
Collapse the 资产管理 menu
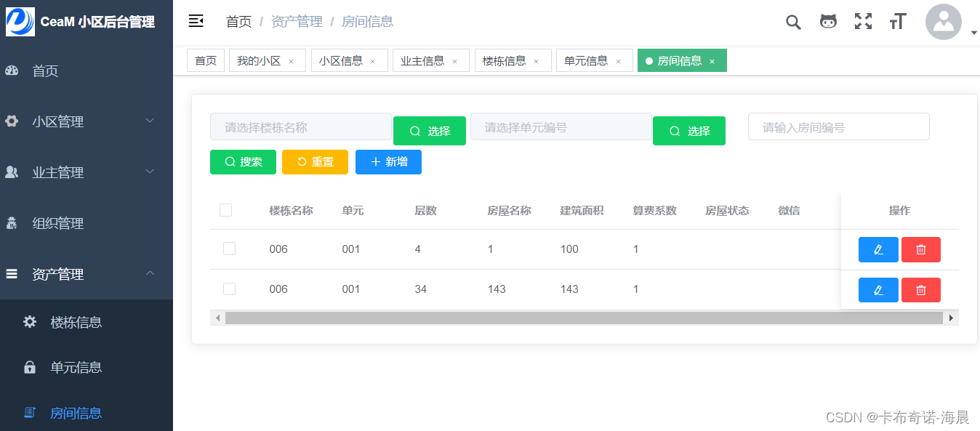pos(150,273)
